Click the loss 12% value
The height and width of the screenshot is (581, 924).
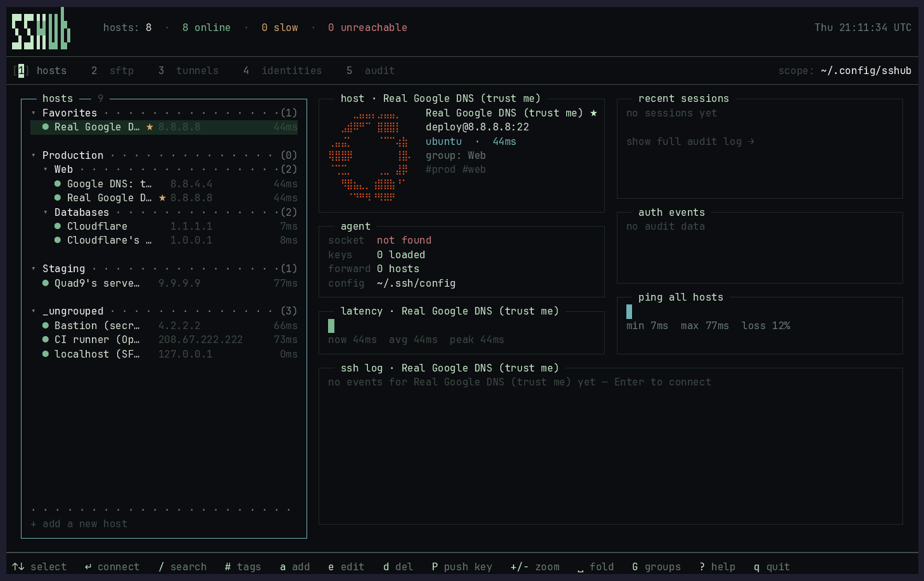[766, 326]
